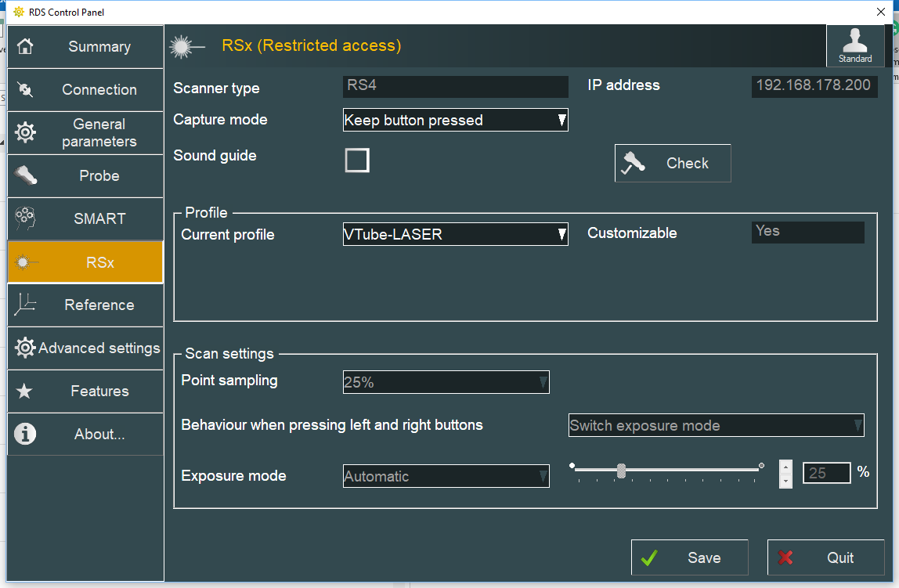899x588 pixels.
Task: Click the Save button
Action: pyautogui.click(x=689, y=557)
